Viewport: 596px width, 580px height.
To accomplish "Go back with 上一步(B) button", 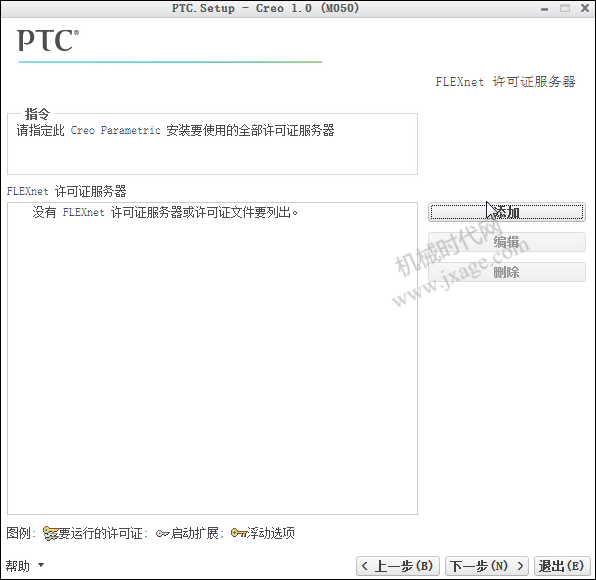I will point(398,566).
